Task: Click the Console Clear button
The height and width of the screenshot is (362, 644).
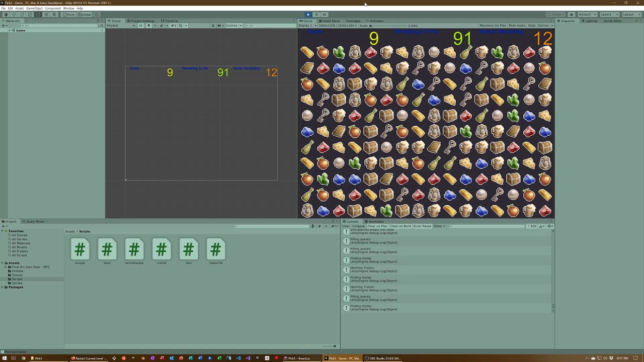Action: (346, 226)
